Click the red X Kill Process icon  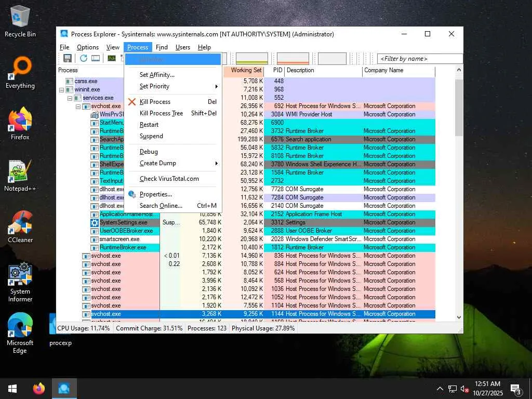(x=132, y=102)
